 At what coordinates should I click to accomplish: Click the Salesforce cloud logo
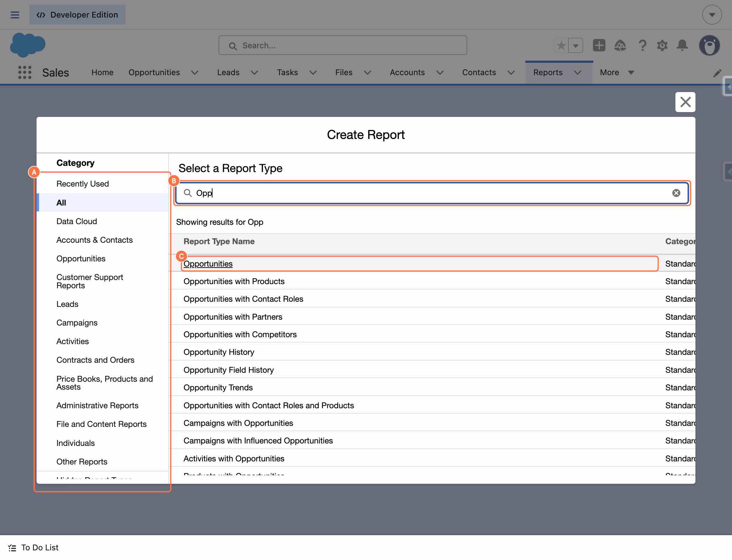pos(28,45)
